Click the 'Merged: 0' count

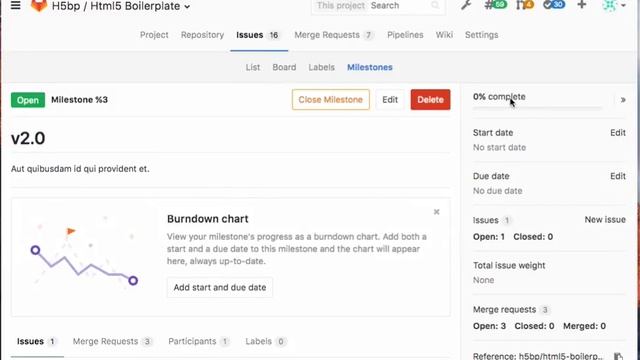point(584,326)
